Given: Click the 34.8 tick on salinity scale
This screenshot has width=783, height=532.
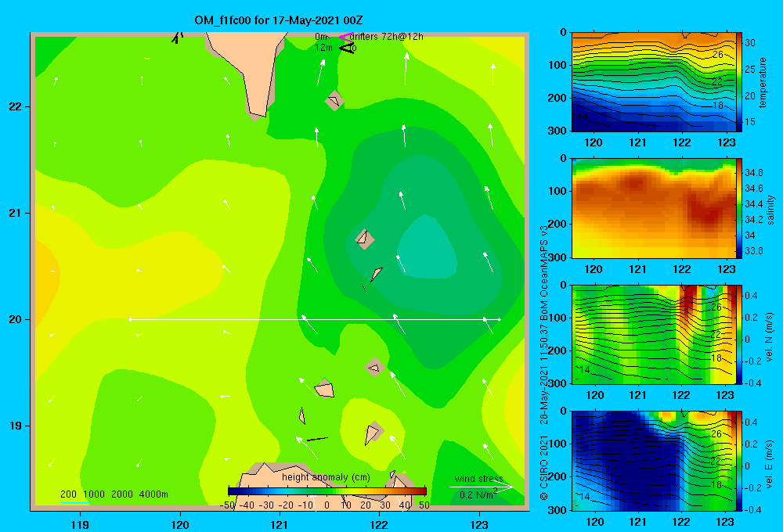Looking at the screenshot, I should click(753, 173).
